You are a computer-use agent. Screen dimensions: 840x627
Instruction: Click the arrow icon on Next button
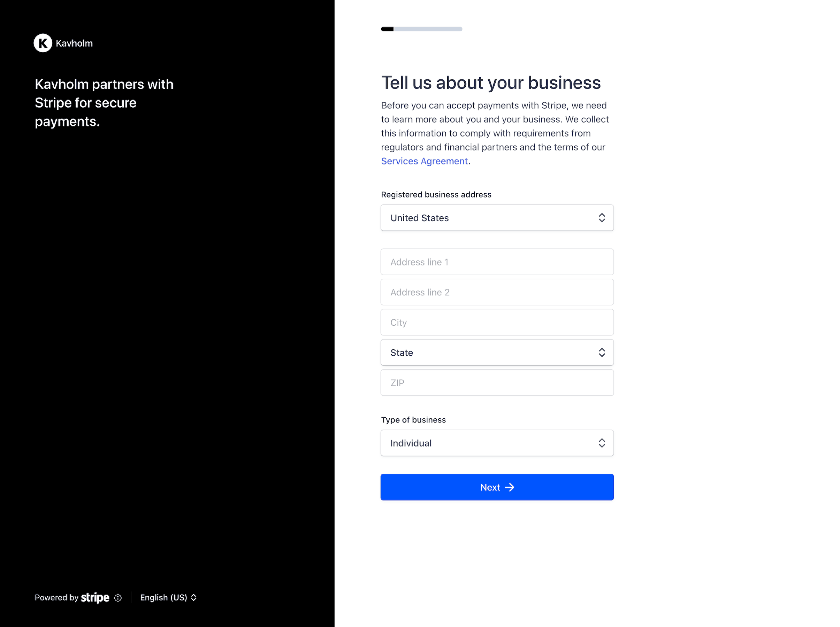(510, 487)
